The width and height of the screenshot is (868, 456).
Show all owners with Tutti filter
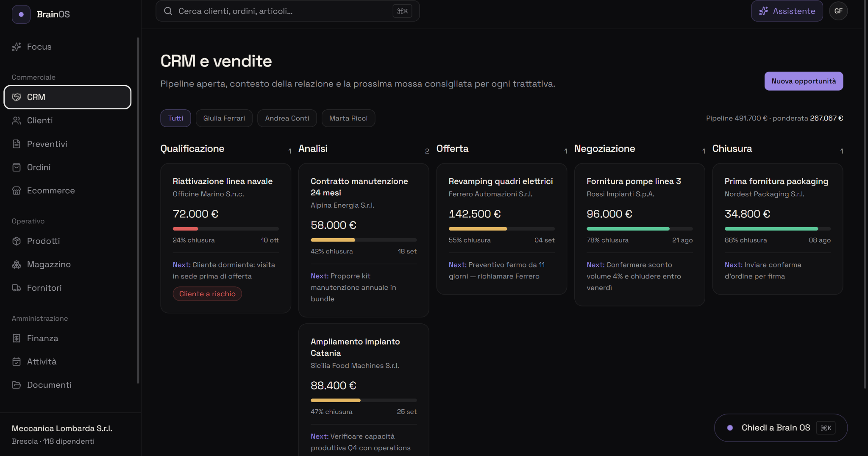tap(175, 118)
